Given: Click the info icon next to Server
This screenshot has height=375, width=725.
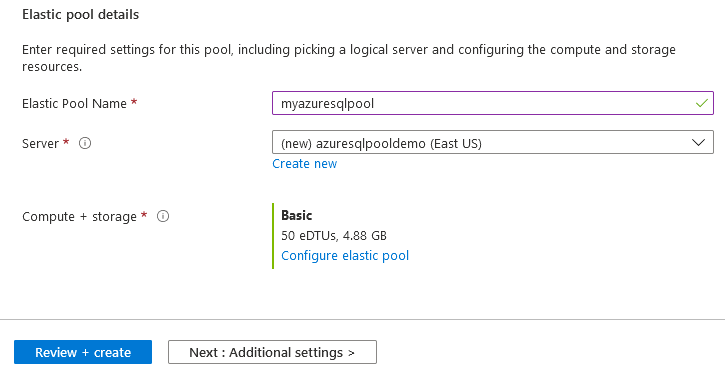Looking at the screenshot, I should point(85,143).
